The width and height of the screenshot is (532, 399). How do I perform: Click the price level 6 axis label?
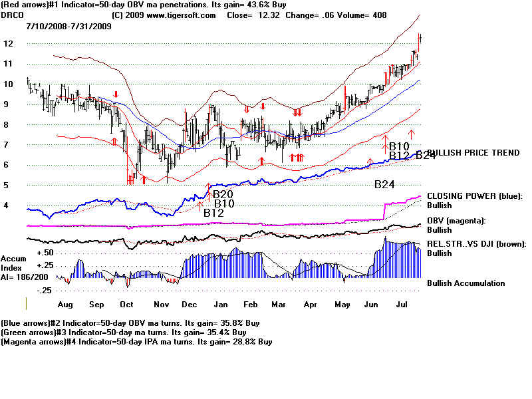(6, 165)
